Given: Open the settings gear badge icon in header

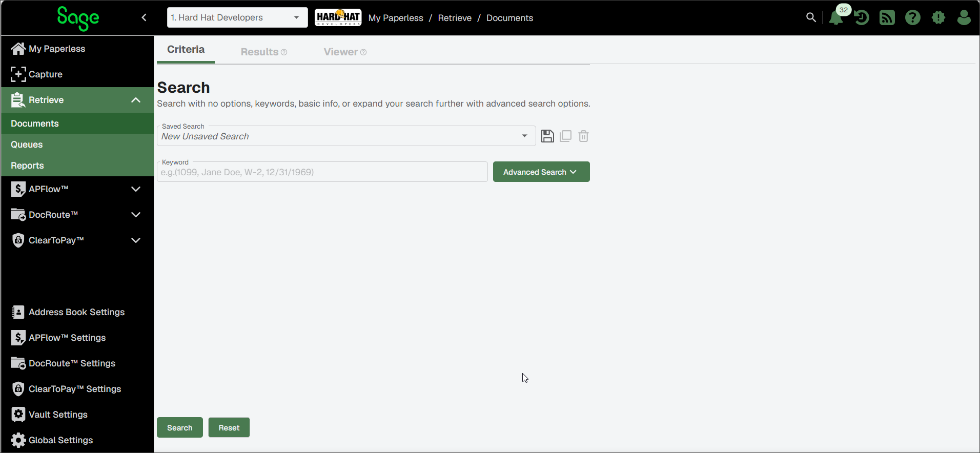Looking at the screenshot, I should 938,17.
